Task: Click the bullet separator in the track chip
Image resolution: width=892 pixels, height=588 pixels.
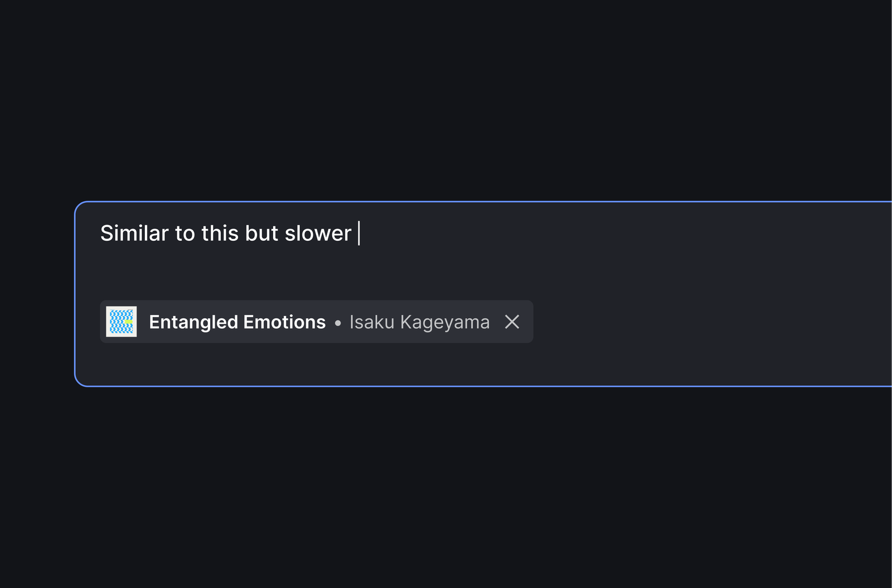Action: (x=338, y=323)
